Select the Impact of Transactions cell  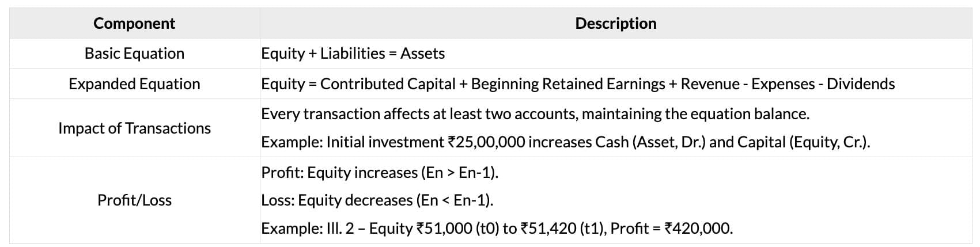pos(134,128)
